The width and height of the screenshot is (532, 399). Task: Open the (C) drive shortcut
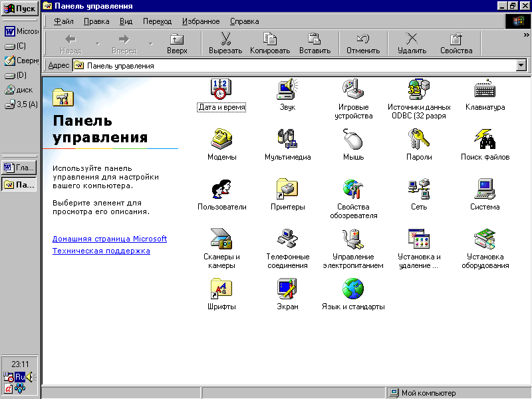15,46
